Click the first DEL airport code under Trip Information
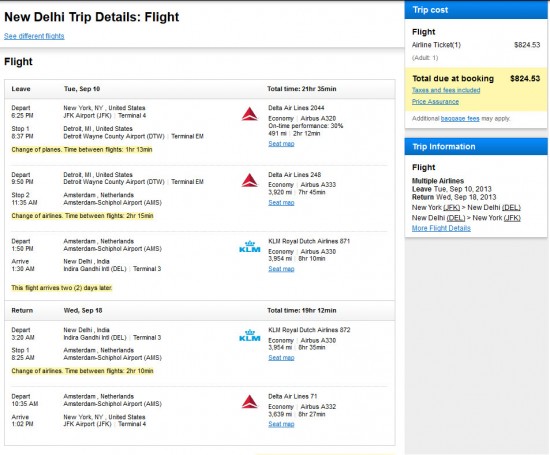The image size is (550, 455). pyautogui.click(x=511, y=207)
